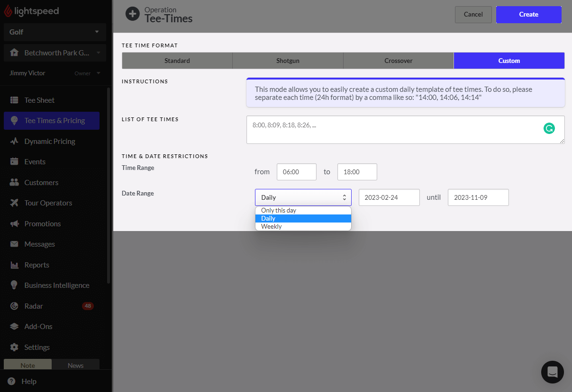Viewport: 572px width, 392px height.
Task: Click the Grammarly icon in tee times box
Action: pos(549,128)
